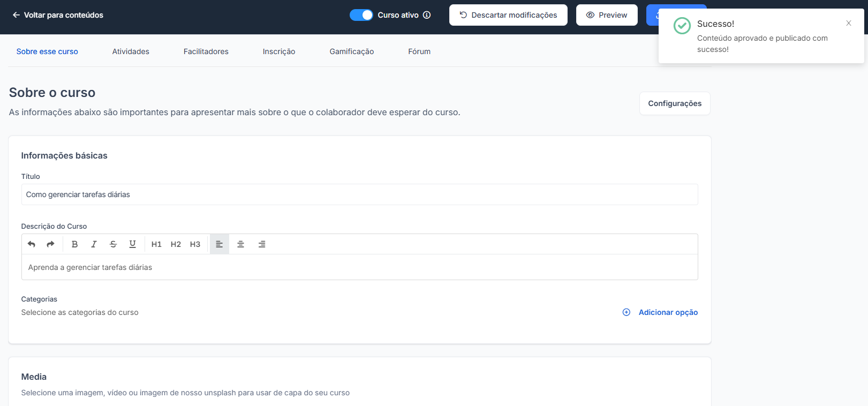868x406 pixels.
Task: Right-align the description text
Action: coord(262,244)
